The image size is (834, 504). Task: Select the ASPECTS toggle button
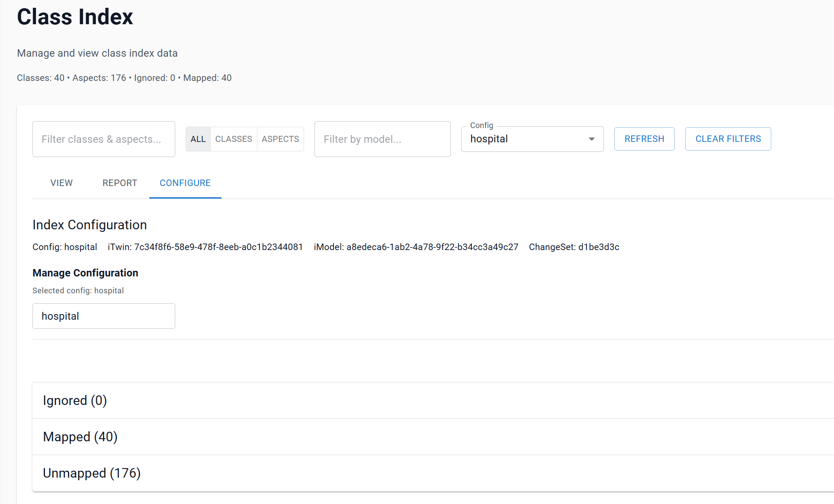tap(280, 139)
